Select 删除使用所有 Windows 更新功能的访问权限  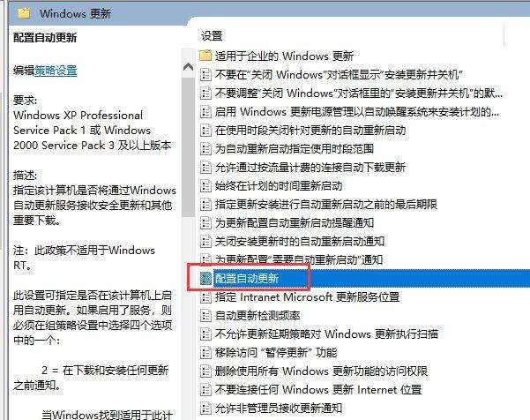coord(321,371)
